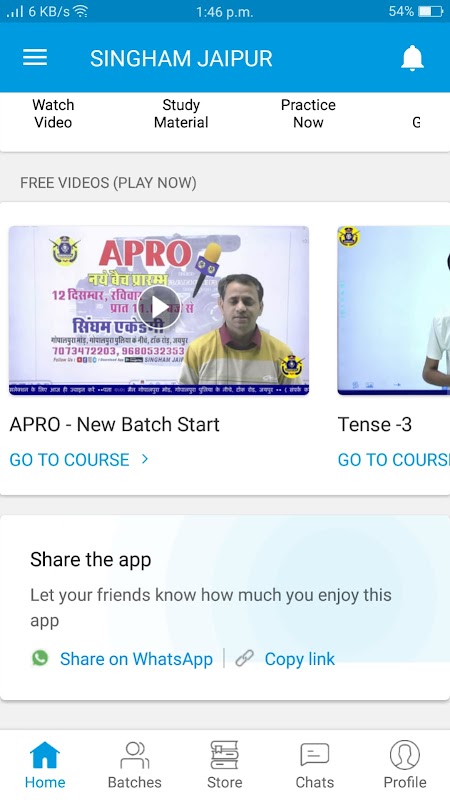
Task: Tap APRO - New Batch Start title
Action: (114, 424)
